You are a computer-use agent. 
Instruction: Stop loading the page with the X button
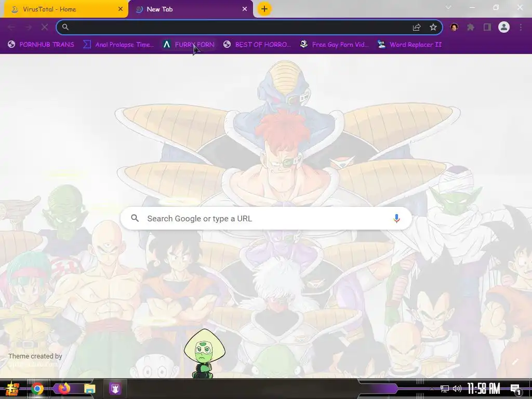tap(45, 27)
